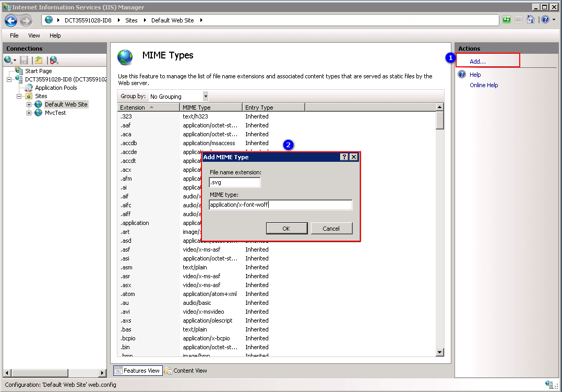Click the blue help question icon top right
562x392 pixels.
(545, 20)
